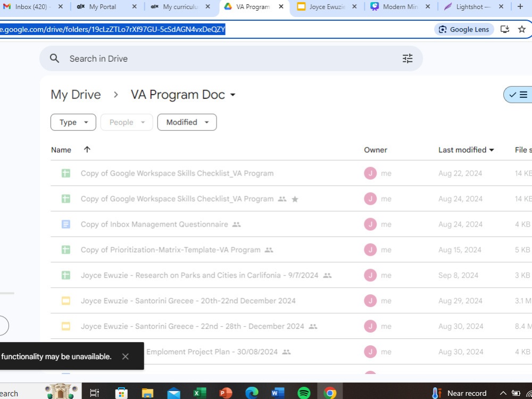Image resolution: width=532 pixels, height=399 pixels.
Task: Open Spotify from the taskbar
Action: (x=304, y=393)
